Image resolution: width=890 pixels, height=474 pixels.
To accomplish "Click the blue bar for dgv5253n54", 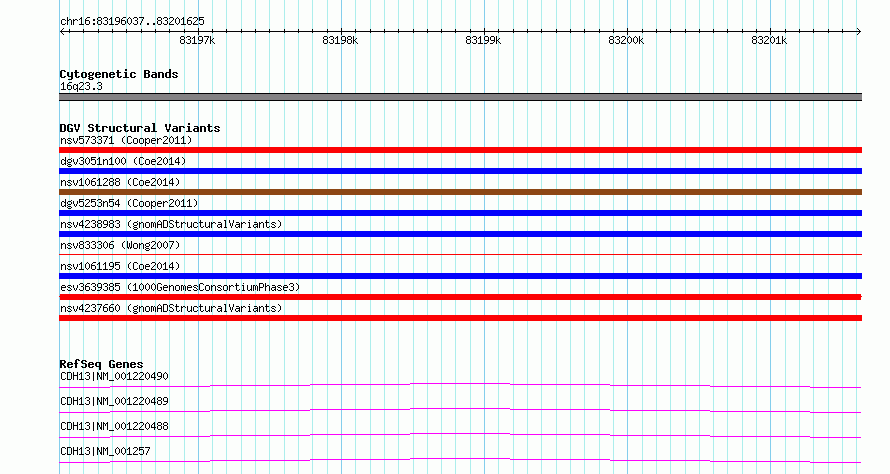I will (460, 213).
